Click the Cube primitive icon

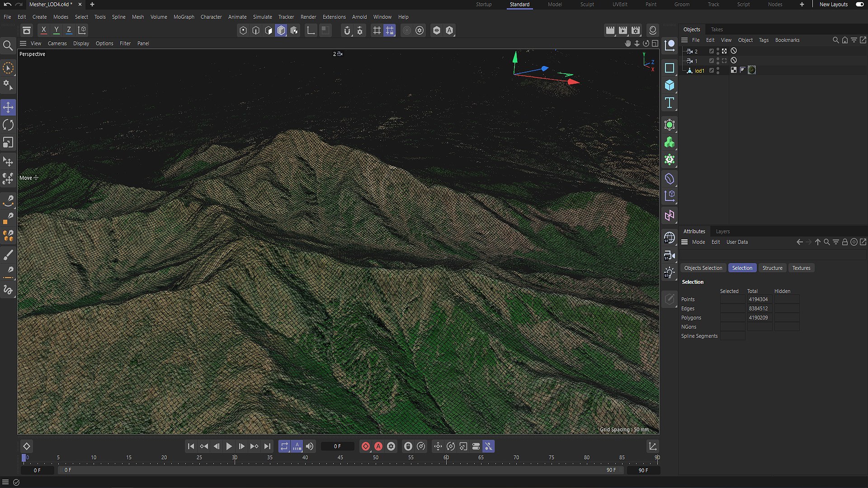pyautogui.click(x=670, y=85)
